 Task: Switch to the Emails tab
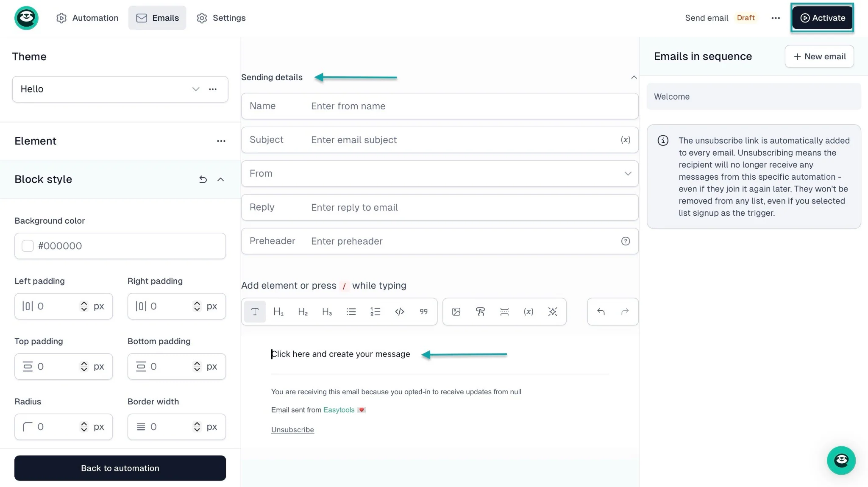[x=157, y=18]
